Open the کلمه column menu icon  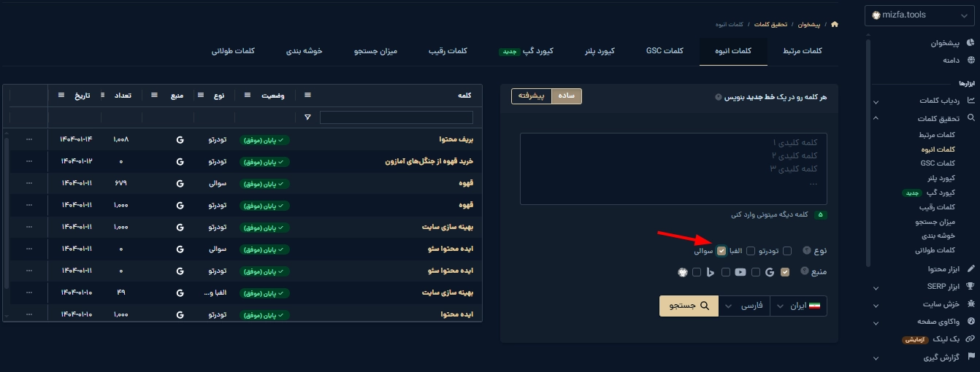pyautogui.click(x=307, y=95)
